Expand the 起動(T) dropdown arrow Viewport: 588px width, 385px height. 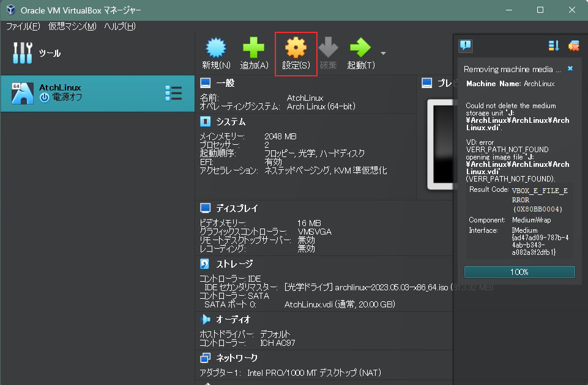coord(383,53)
